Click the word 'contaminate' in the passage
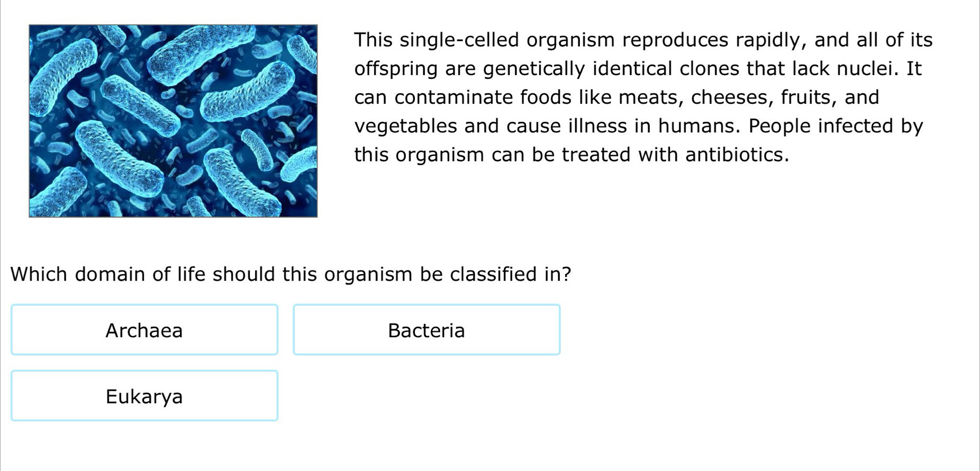980x471 pixels. point(454,97)
